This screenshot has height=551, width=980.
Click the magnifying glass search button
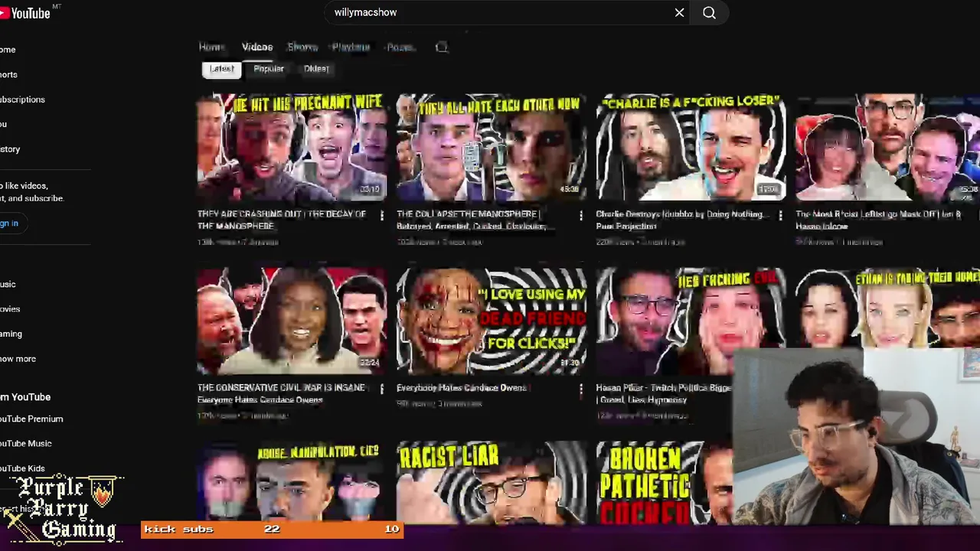(x=709, y=12)
